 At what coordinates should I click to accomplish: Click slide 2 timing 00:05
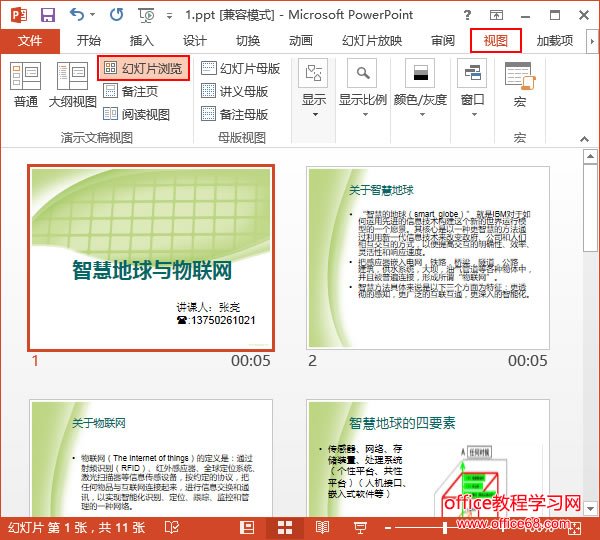(x=528, y=361)
